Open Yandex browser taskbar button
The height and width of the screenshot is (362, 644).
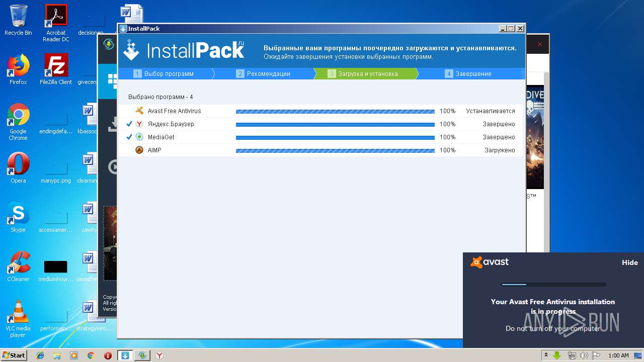click(x=159, y=355)
